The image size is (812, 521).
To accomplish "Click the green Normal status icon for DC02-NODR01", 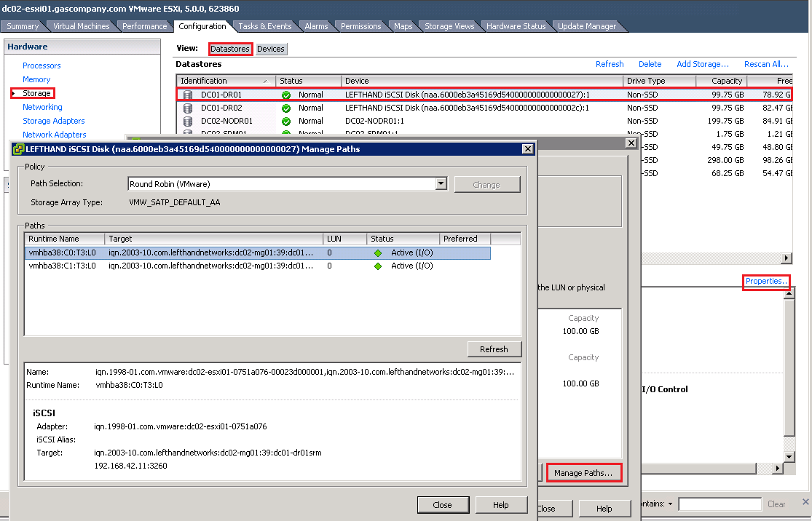I will coord(286,121).
